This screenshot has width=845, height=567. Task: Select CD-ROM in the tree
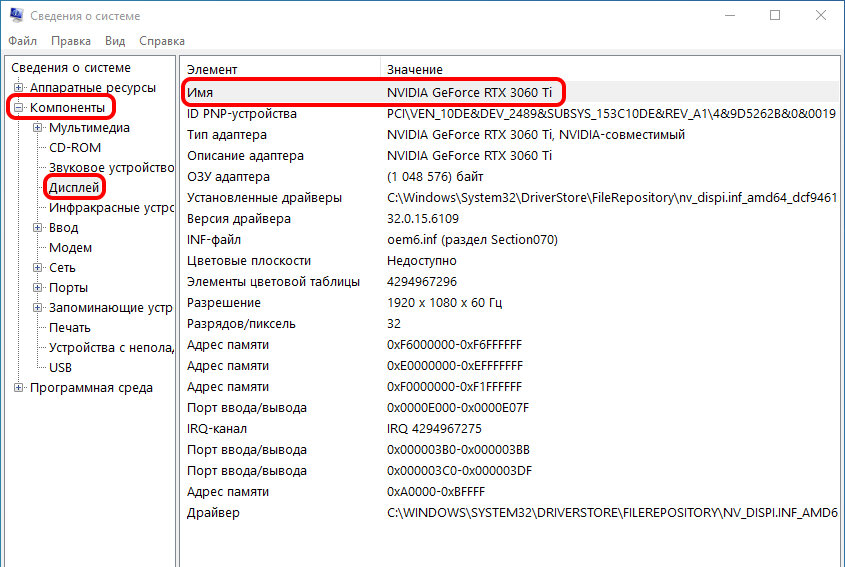(75, 148)
